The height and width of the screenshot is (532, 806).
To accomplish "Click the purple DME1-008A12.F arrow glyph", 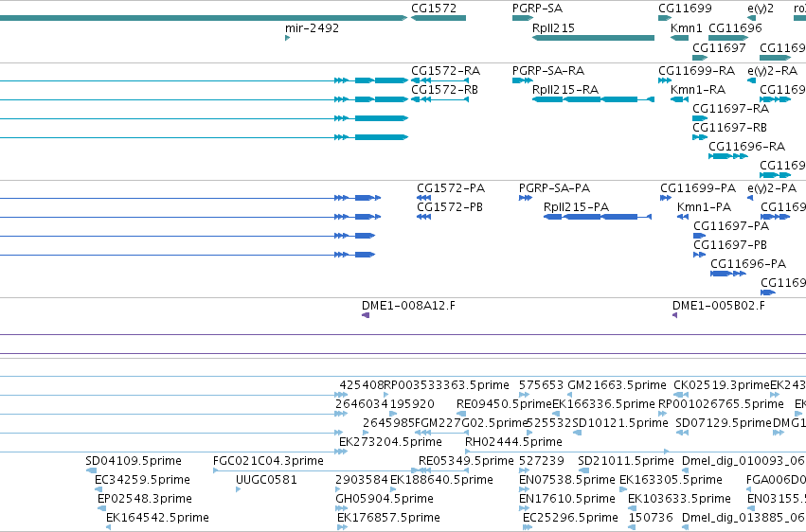I will (366, 315).
